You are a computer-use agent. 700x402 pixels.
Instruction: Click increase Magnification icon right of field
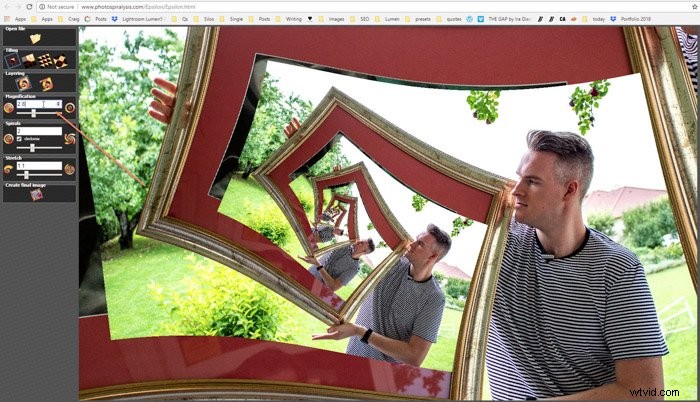point(70,108)
